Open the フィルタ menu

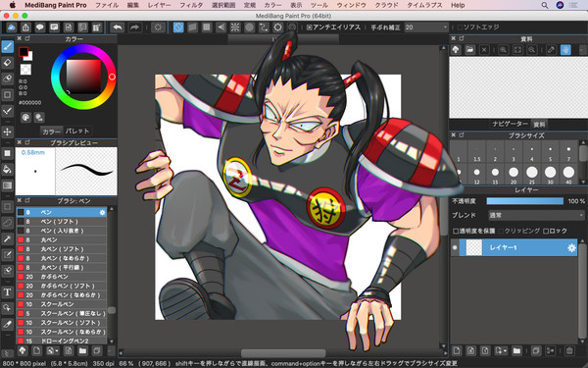pos(191,5)
